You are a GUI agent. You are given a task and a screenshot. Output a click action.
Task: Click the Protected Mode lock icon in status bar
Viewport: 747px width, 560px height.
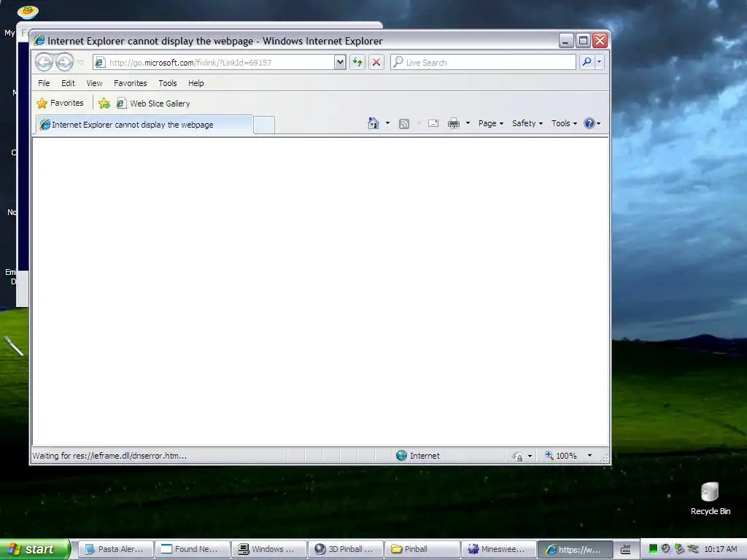pyautogui.click(x=517, y=456)
